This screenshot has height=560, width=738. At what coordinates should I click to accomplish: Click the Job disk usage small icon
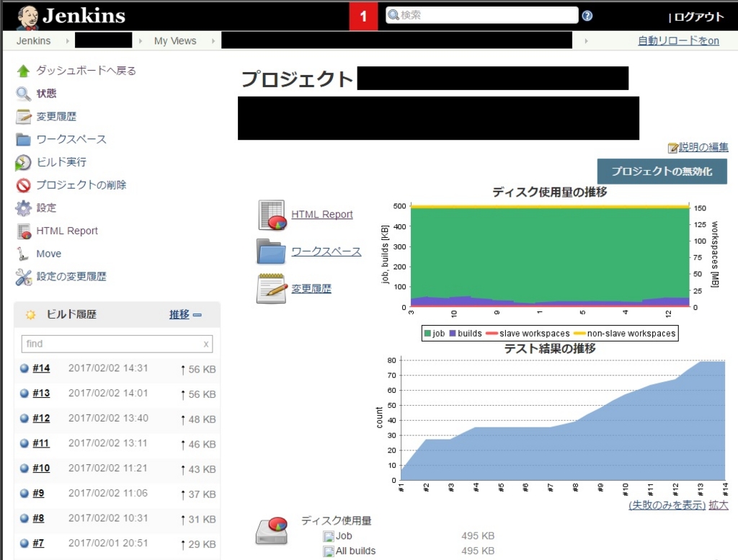[x=329, y=536]
